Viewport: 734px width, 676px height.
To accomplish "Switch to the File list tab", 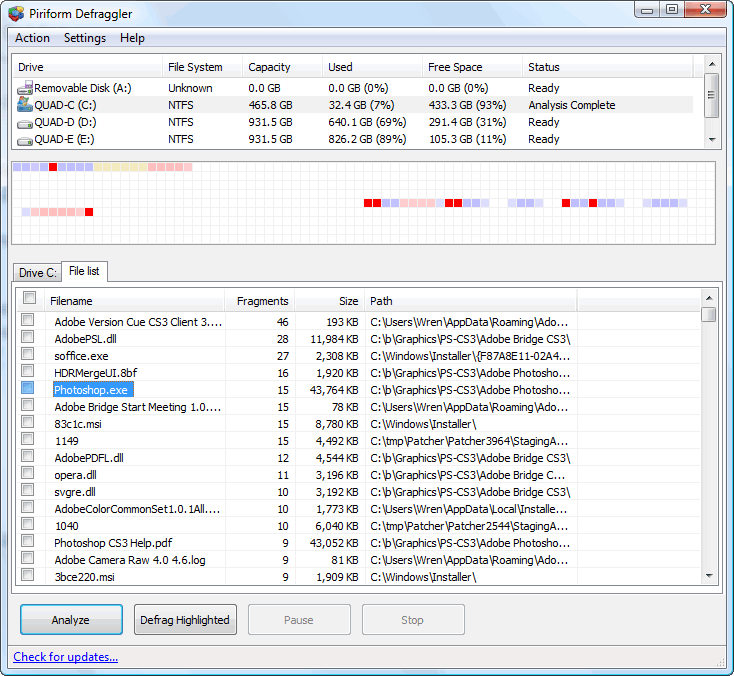I will click(x=84, y=271).
